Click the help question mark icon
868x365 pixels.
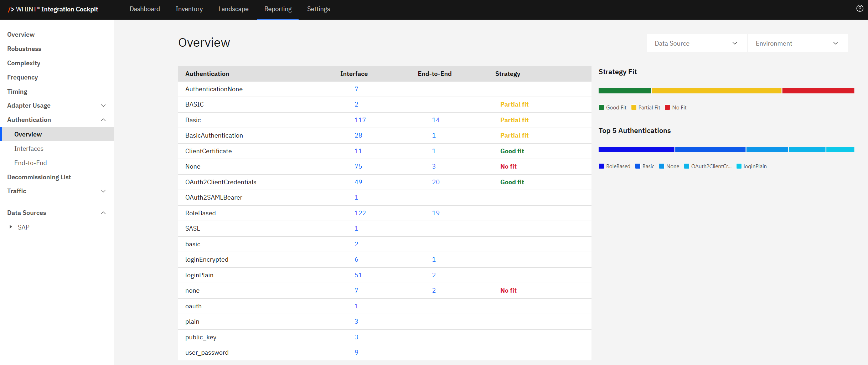pyautogui.click(x=859, y=9)
